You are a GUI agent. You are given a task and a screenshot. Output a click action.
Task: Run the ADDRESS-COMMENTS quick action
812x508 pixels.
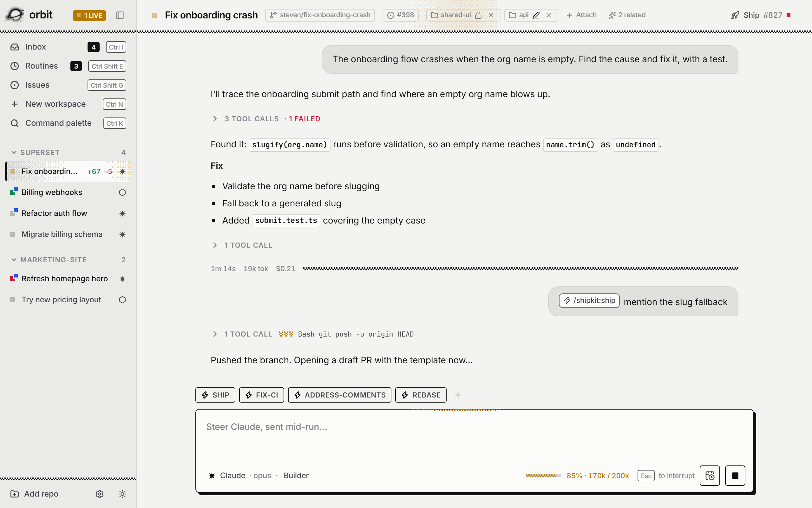[x=340, y=395]
